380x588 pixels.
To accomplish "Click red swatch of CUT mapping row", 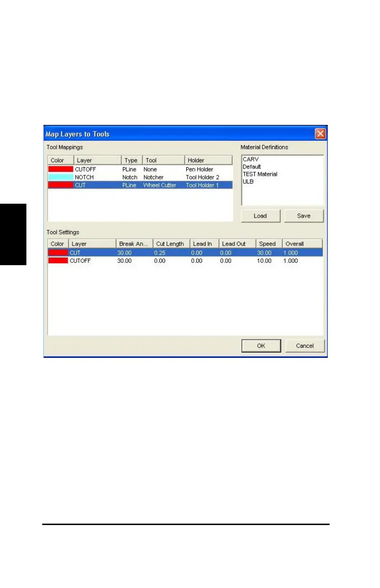I will pyautogui.click(x=60, y=185).
